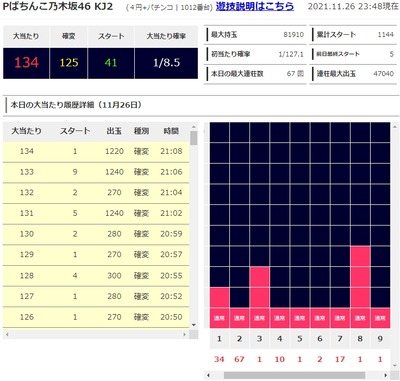Select history row 133 at 21:06

96,172
